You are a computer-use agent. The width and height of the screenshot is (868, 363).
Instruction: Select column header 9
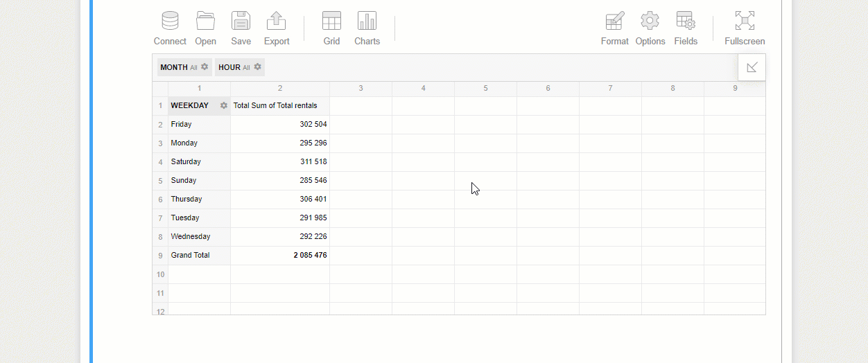coord(735,89)
